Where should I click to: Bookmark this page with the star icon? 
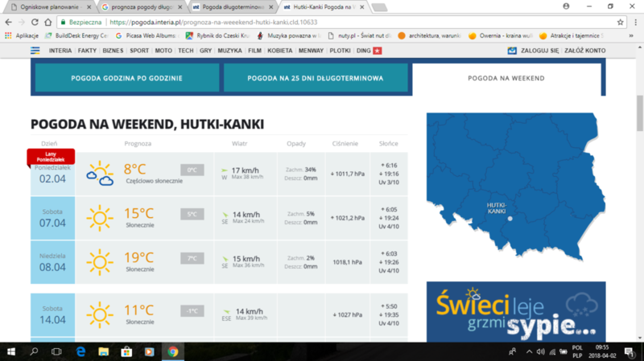621,22
